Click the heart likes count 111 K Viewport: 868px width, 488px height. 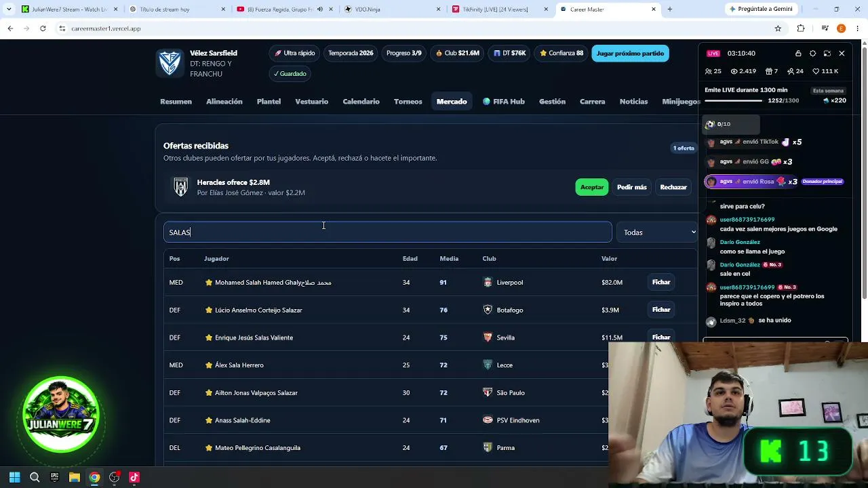point(825,71)
